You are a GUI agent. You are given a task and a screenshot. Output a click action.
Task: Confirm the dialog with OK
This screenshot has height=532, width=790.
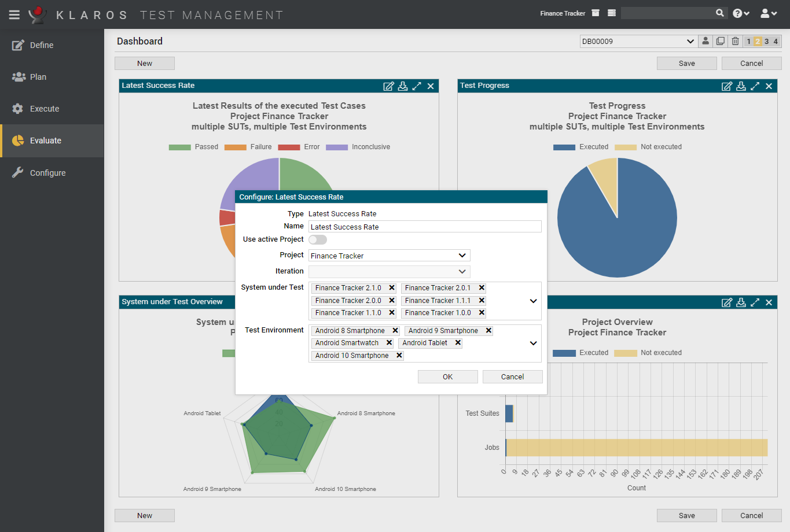click(447, 376)
